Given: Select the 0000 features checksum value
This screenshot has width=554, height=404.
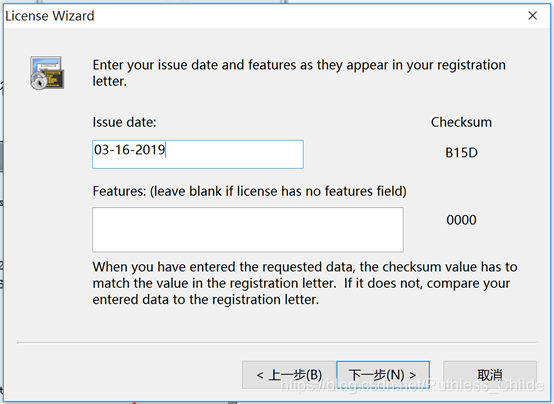Looking at the screenshot, I should tap(461, 220).
